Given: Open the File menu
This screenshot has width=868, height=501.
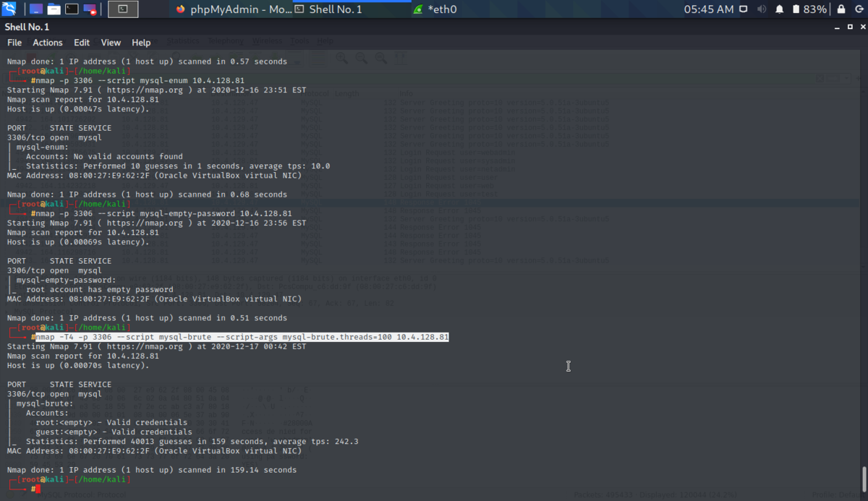Looking at the screenshot, I should coord(14,43).
